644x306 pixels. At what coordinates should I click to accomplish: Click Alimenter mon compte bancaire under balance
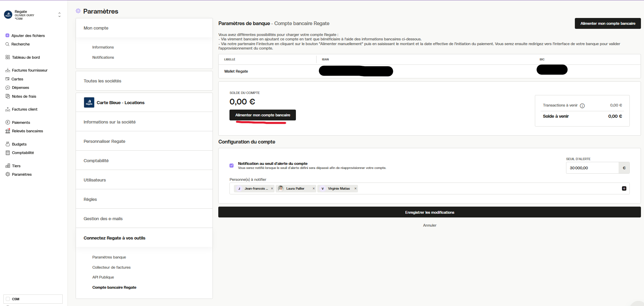click(263, 115)
